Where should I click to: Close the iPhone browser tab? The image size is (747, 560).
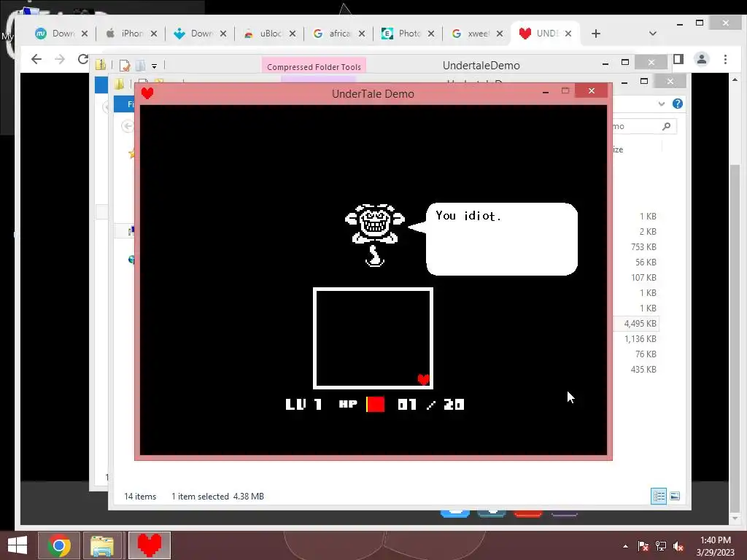pyautogui.click(x=154, y=34)
